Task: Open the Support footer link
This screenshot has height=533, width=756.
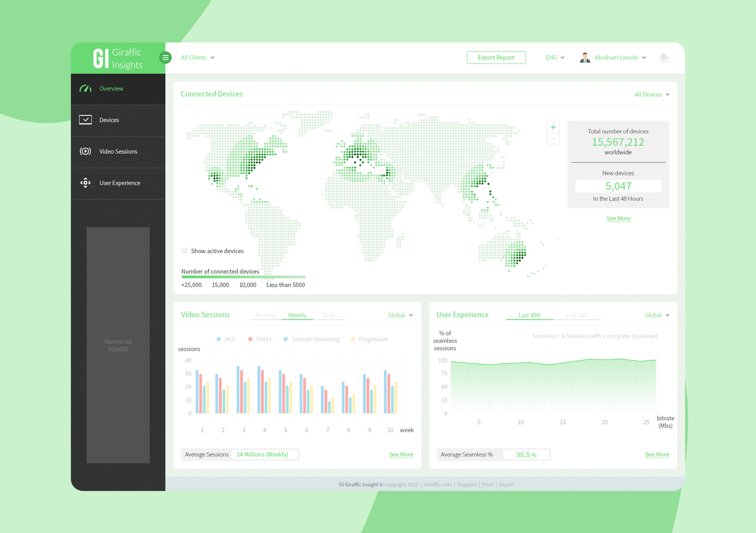Action: click(x=467, y=485)
